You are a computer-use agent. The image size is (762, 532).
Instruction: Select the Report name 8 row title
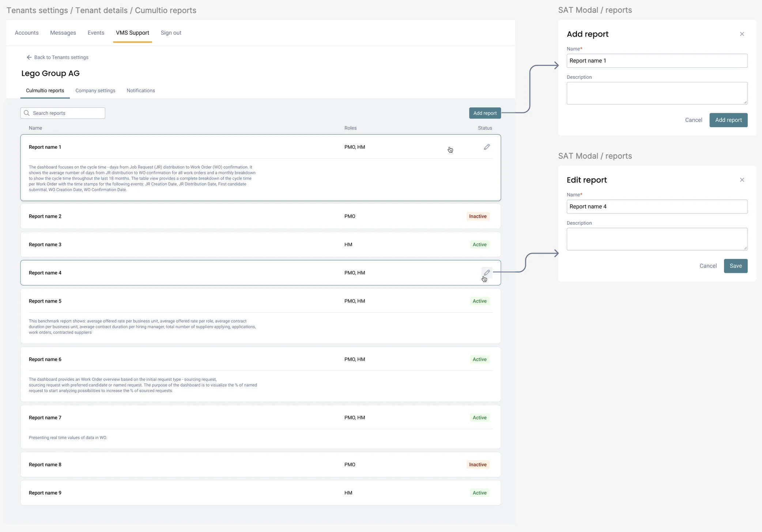point(45,464)
